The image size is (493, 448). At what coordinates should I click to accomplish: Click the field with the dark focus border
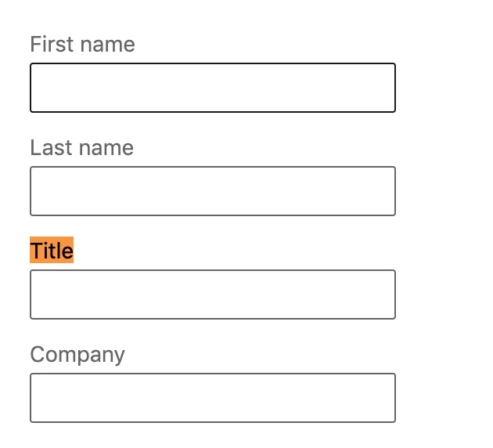212,88
